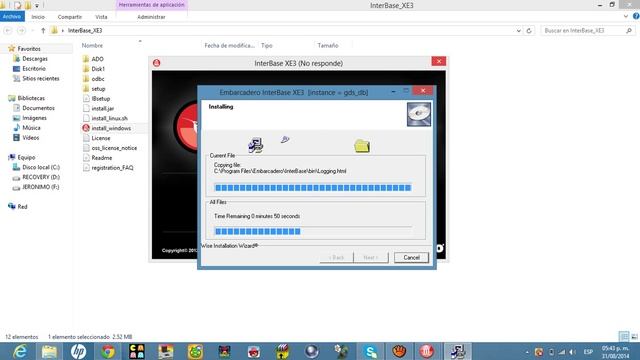
Task: Click the volume icon in system tray
Action: point(572,352)
